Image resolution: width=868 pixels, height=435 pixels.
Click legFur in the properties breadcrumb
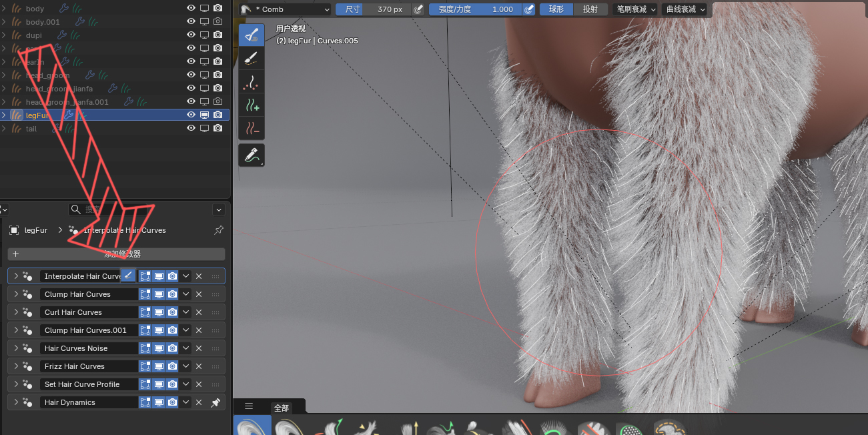click(36, 230)
